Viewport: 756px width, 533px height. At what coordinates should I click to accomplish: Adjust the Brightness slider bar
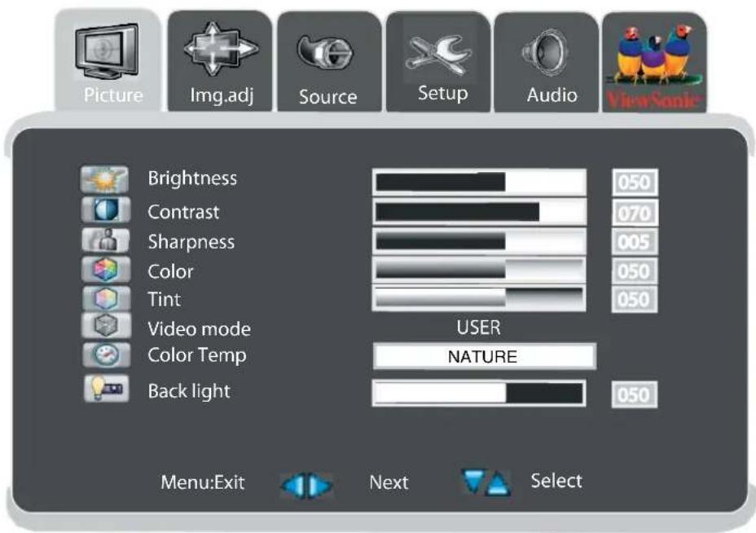point(479,183)
